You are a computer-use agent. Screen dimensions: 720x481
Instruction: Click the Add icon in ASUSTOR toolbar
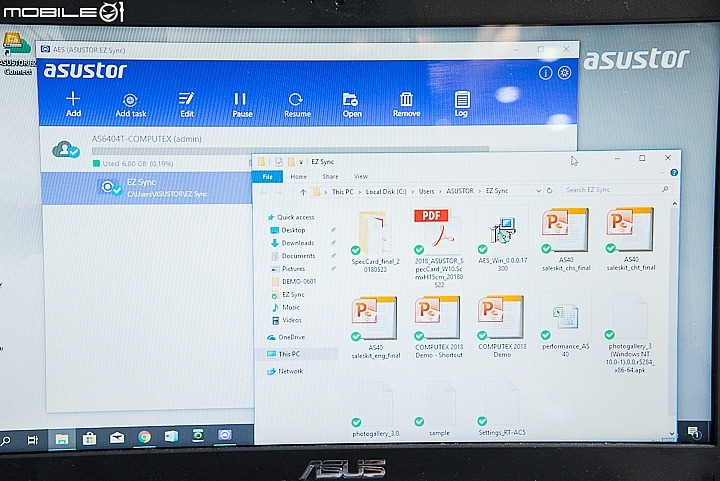[73, 104]
